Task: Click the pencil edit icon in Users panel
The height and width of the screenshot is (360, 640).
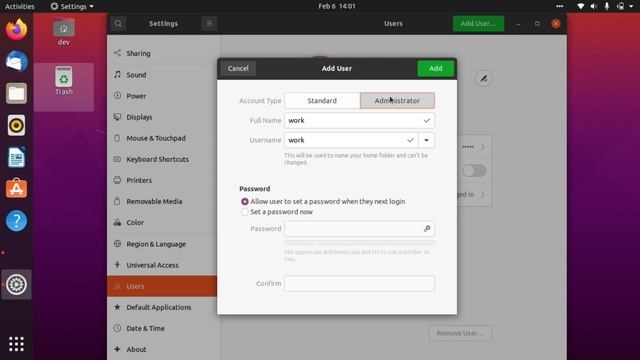Action: click(x=484, y=79)
